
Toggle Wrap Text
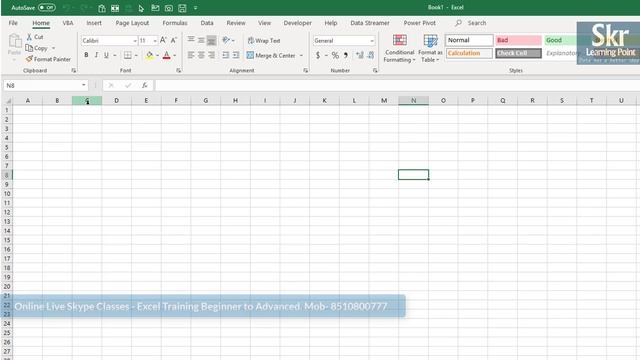[x=264, y=40]
